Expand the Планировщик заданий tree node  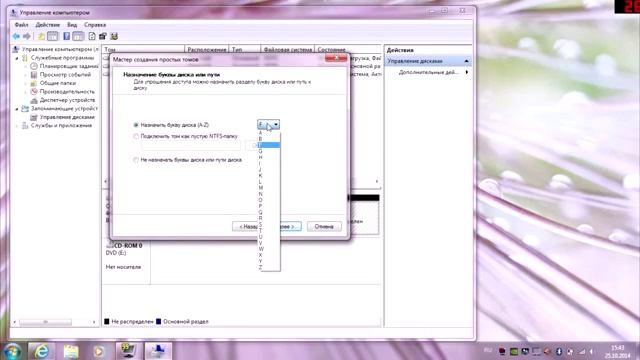(x=26, y=66)
